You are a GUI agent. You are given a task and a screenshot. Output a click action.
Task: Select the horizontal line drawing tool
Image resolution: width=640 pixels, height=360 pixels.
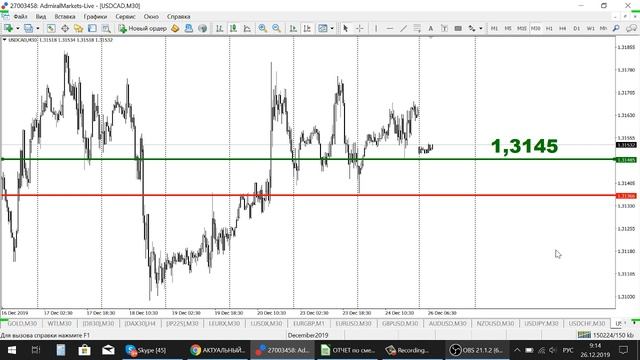389,28
